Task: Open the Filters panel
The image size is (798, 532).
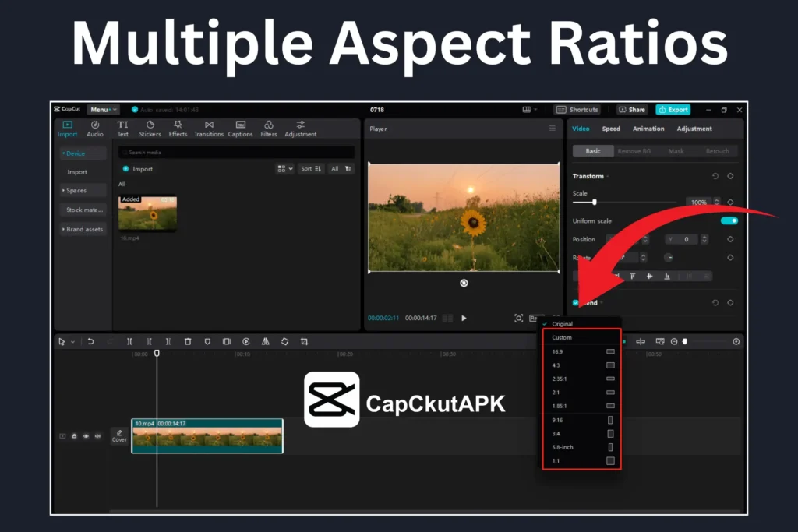Action: point(269,129)
